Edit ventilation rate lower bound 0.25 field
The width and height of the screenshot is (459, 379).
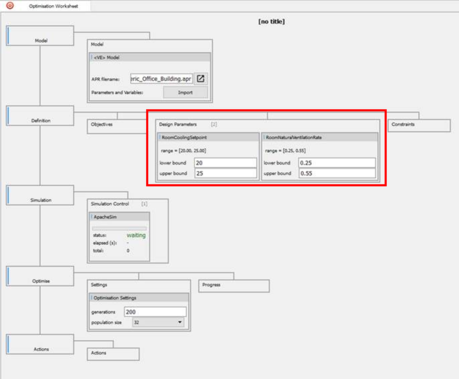(x=337, y=163)
